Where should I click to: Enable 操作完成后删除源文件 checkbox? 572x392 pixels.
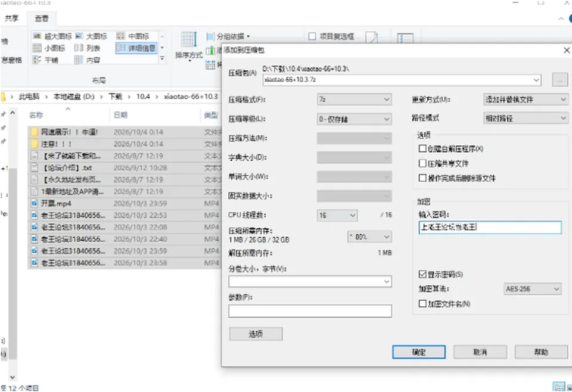(422, 178)
